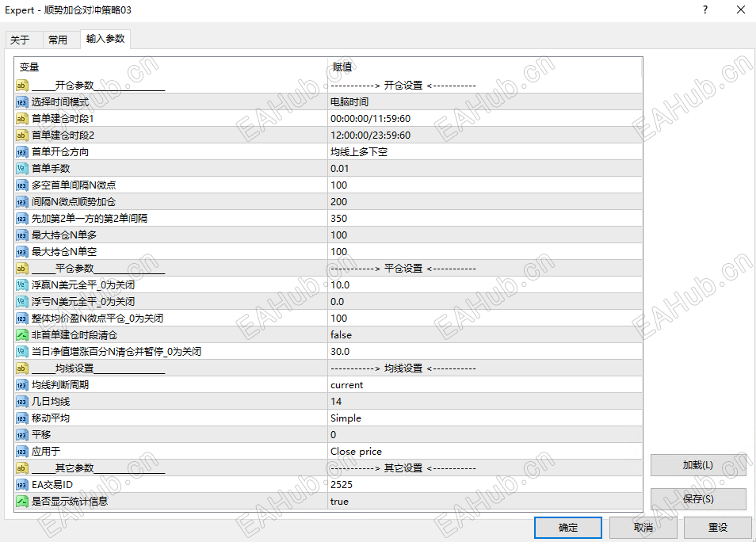Switch to the 关于 tab
Viewport: 756px width, 542px height.
(x=23, y=38)
